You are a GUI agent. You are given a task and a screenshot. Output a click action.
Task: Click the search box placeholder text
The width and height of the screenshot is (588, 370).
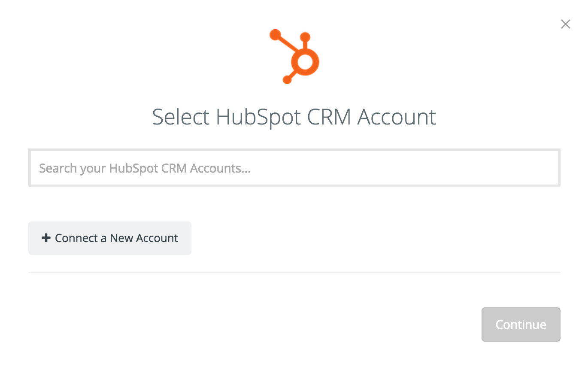pyautogui.click(x=145, y=168)
